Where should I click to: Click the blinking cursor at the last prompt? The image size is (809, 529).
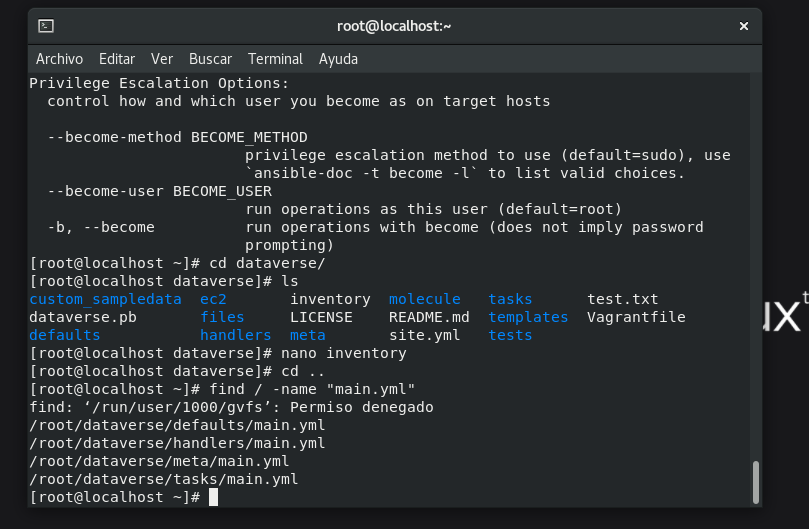[x=213, y=497]
